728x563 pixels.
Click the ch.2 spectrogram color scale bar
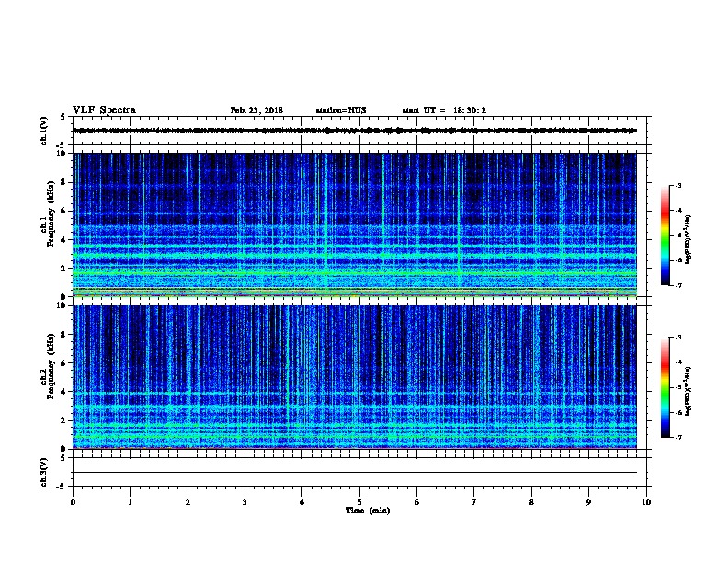point(665,387)
